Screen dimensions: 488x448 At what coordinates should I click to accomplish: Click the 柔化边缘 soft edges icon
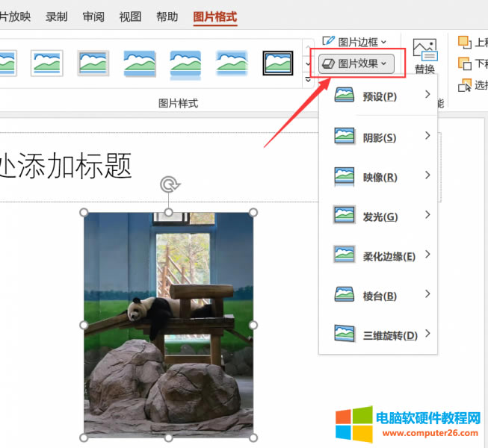[345, 255]
